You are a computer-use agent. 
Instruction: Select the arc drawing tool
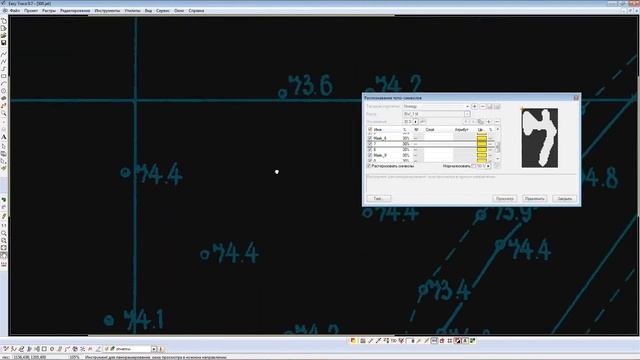pyautogui.click(x=4, y=84)
